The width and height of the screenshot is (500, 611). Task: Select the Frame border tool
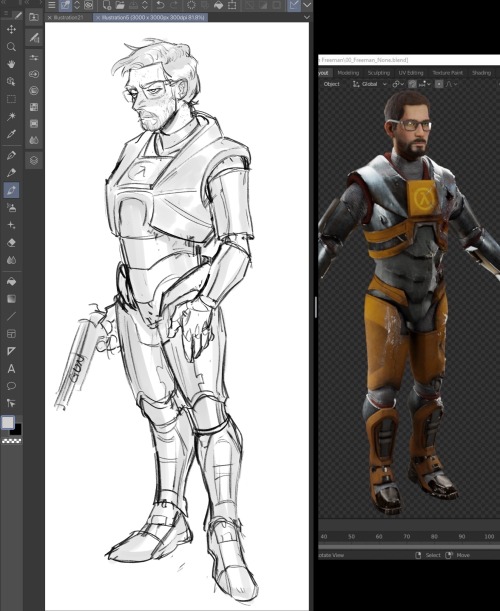[11, 334]
